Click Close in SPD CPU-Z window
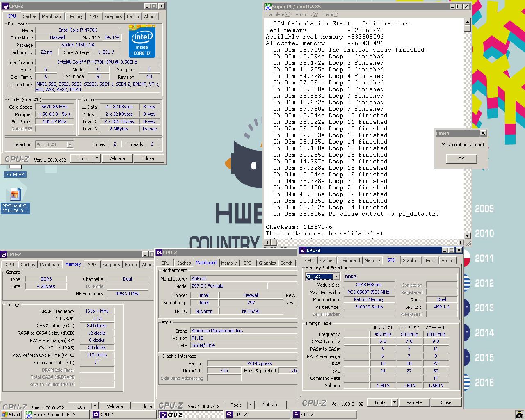 tap(446, 402)
